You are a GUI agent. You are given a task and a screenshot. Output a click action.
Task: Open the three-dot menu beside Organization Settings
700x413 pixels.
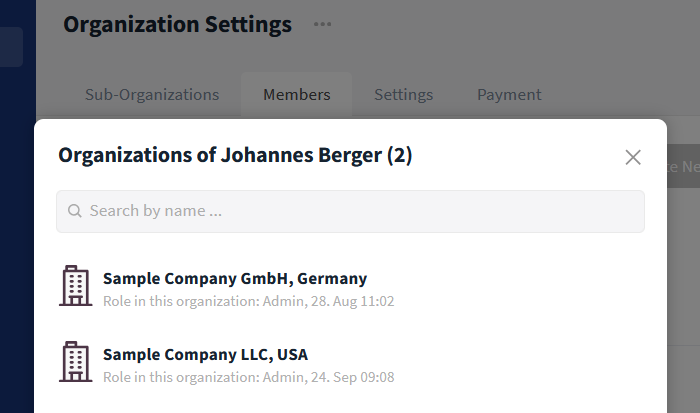[x=322, y=24]
